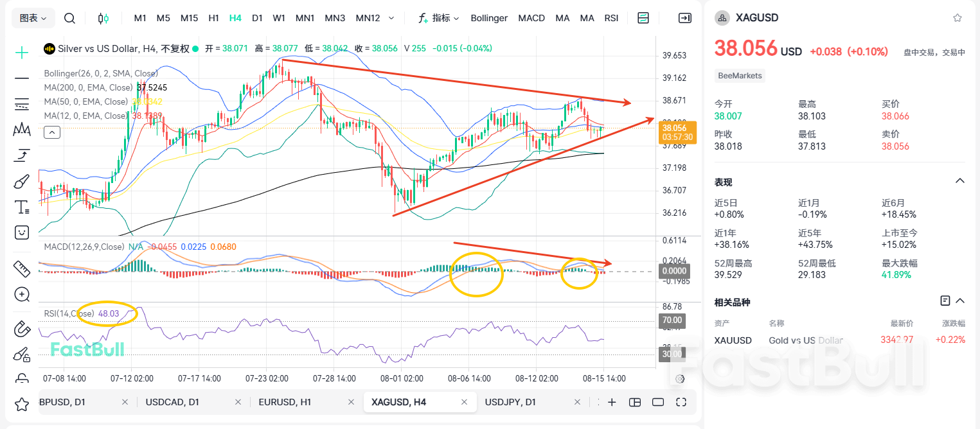
Task: Collapse the right info panel
Action: [685, 18]
